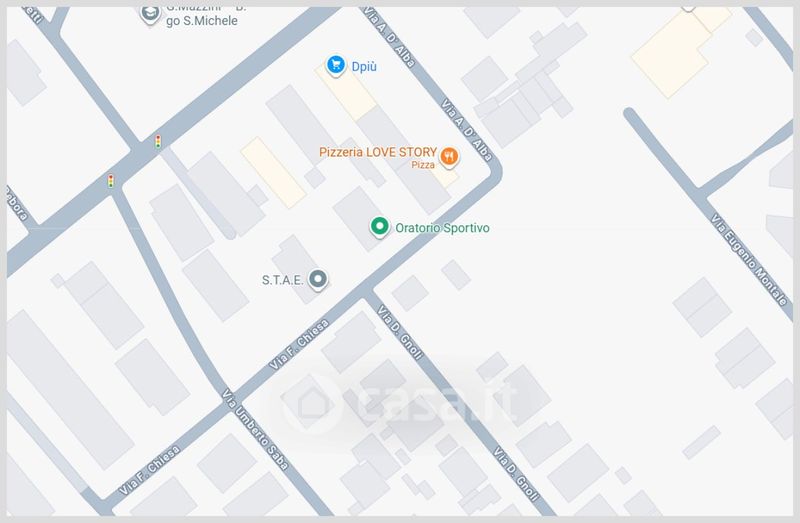This screenshot has width=800, height=523.
Task: Click the S.T.A.E. gray location pin
Action: coord(318,280)
